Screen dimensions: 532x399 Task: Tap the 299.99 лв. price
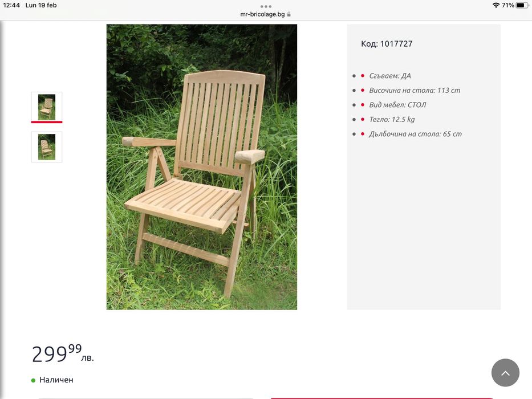click(63, 353)
